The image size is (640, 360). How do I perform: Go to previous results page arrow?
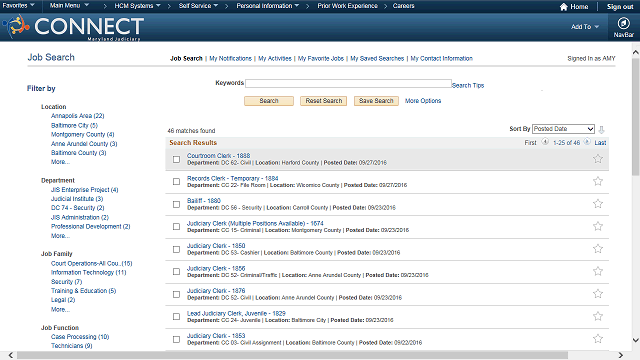545,142
